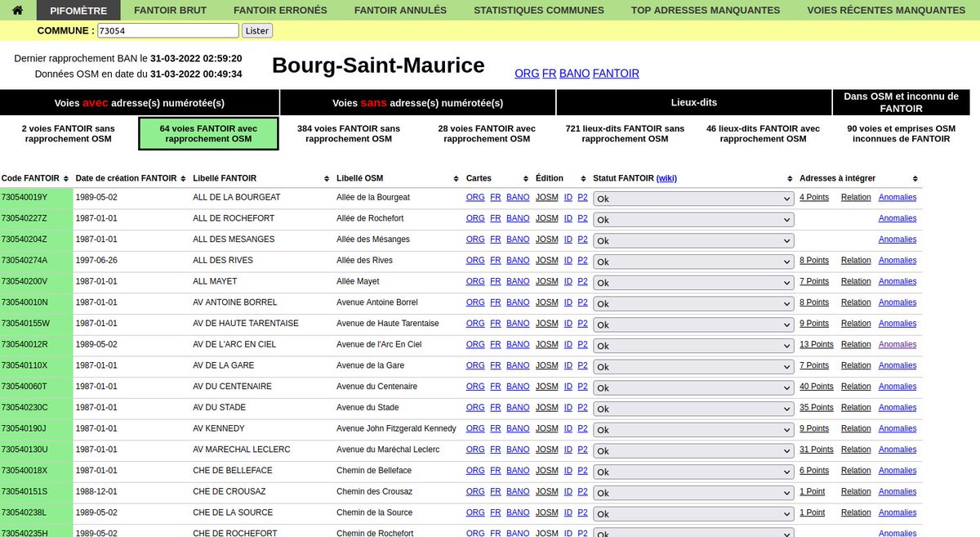Open BANO map link for Chemin de la Source
This screenshot has height=537, width=980.
[x=518, y=512]
